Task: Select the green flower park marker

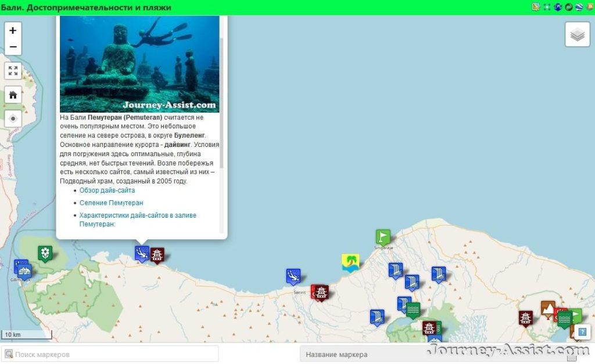Action: [x=45, y=253]
